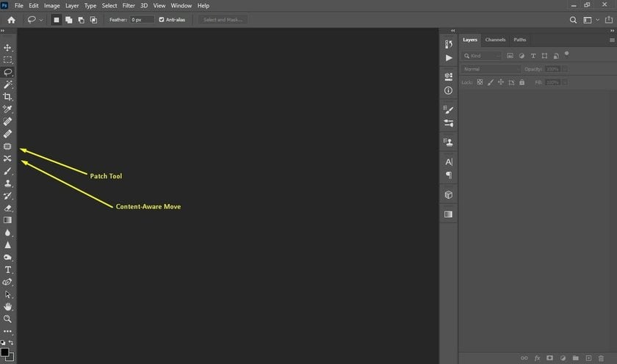Open the 3D panel cube icon
Viewport: 617px width, 364px height.
coord(449,194)
